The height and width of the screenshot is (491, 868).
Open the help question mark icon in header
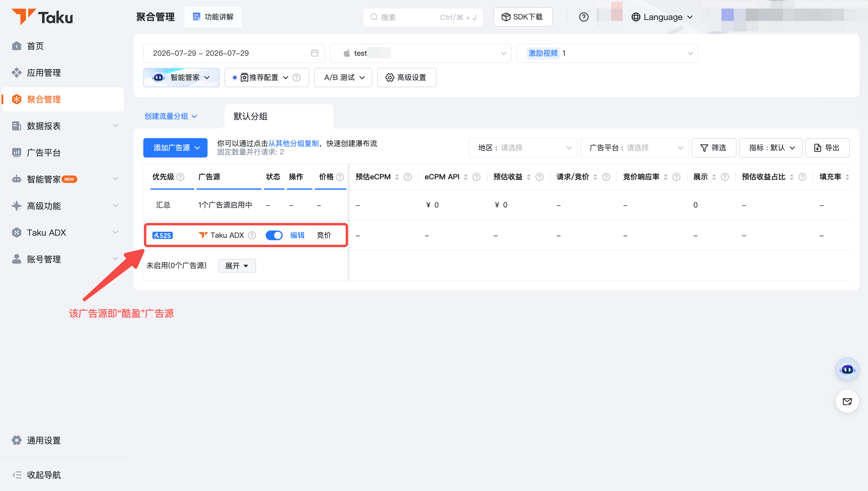point(584,17)
